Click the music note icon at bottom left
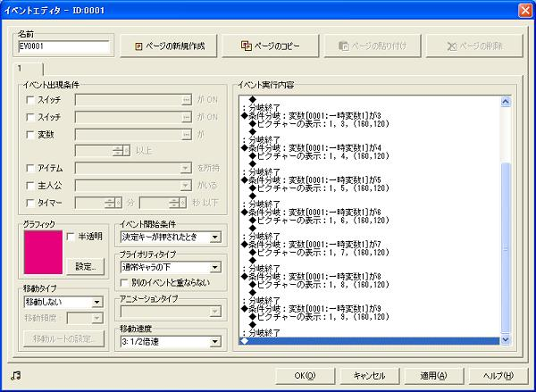Screen dimensions: 536x392 click(x=16, y=376)
